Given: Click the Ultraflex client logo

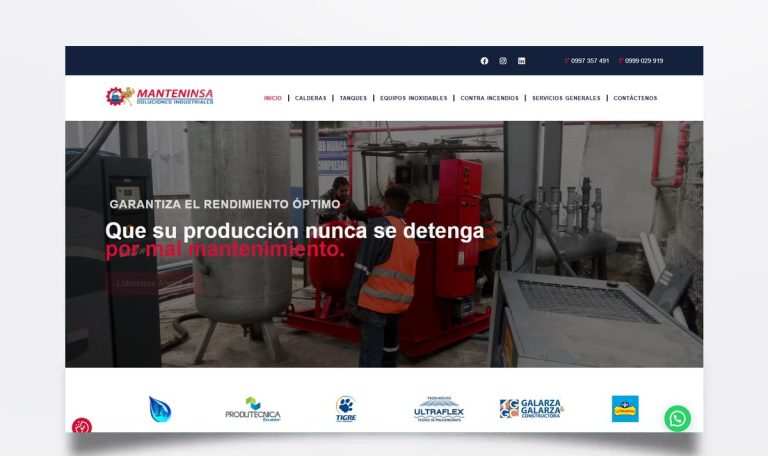Looking at the screenshot, I should click(439, 409).
